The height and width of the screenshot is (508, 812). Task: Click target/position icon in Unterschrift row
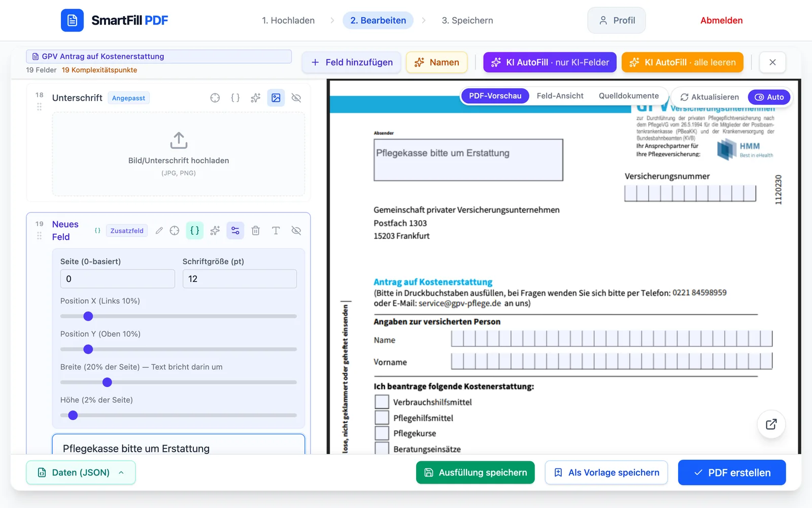pyautogui.click(x=215, y=98)
